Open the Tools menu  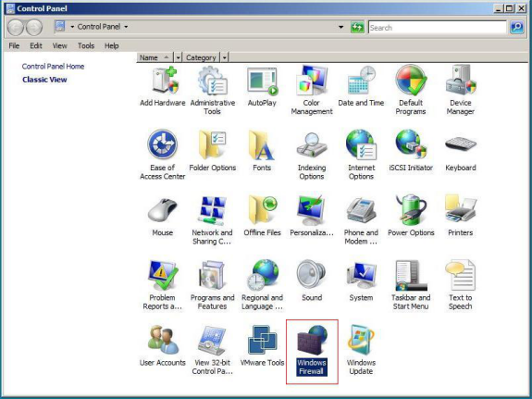click(86, 46)
